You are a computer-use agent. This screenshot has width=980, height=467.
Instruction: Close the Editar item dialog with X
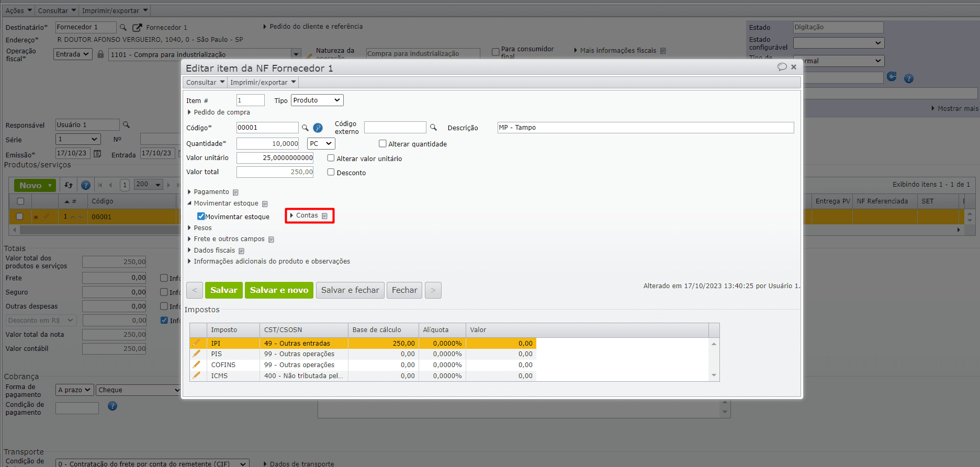click(794, 67)
